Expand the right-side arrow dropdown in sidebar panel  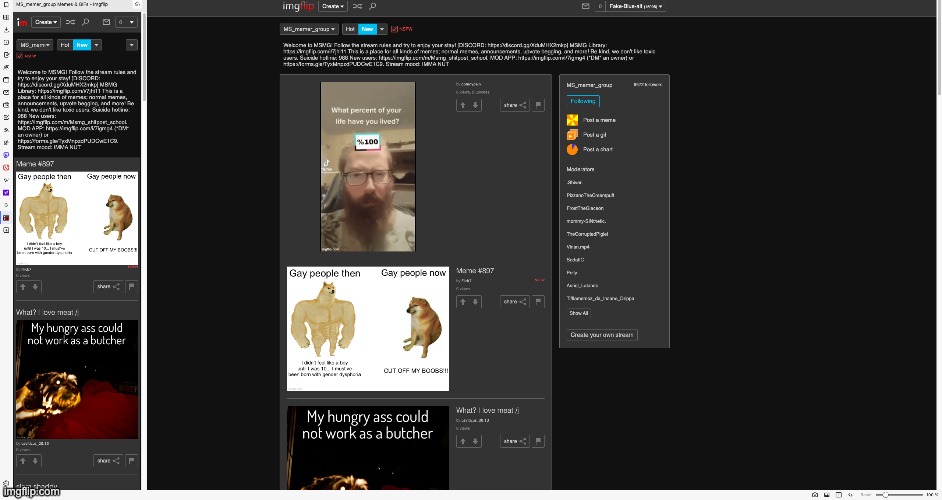tap(132, 45)
